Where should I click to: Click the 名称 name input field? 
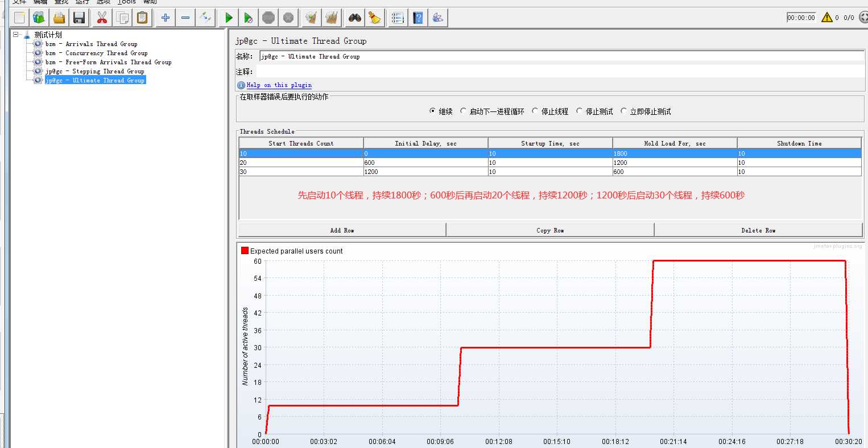(561, 56)
